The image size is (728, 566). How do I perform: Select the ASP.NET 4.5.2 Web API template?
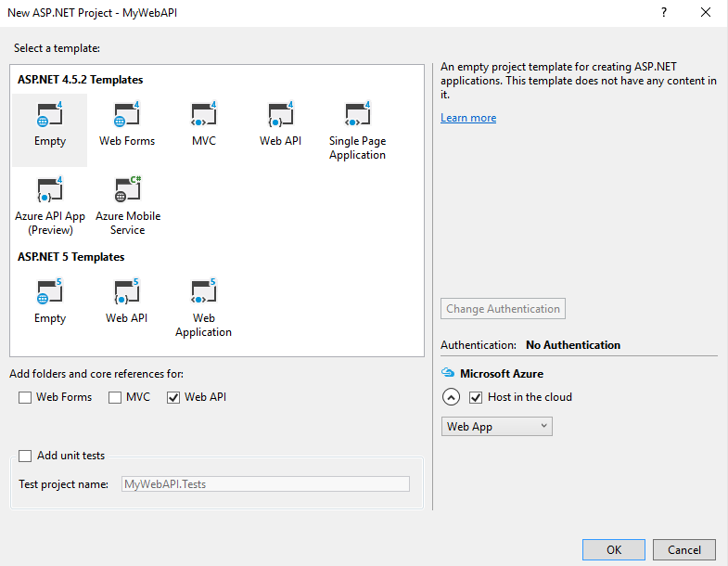coord(280,116)
